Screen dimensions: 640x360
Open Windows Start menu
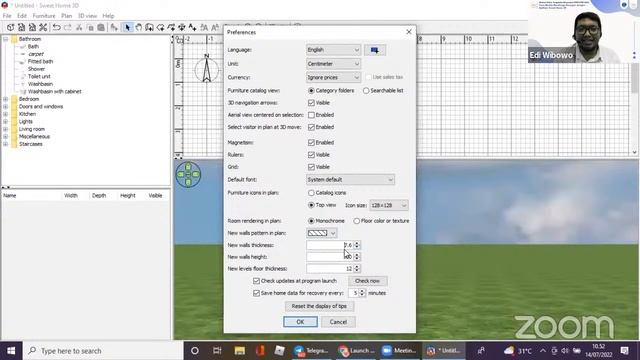(11, 351)
